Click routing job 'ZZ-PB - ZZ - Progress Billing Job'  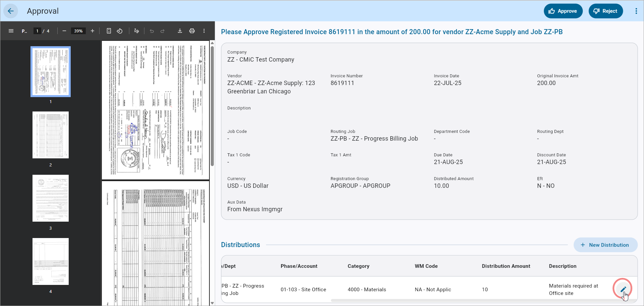point(374,139)
